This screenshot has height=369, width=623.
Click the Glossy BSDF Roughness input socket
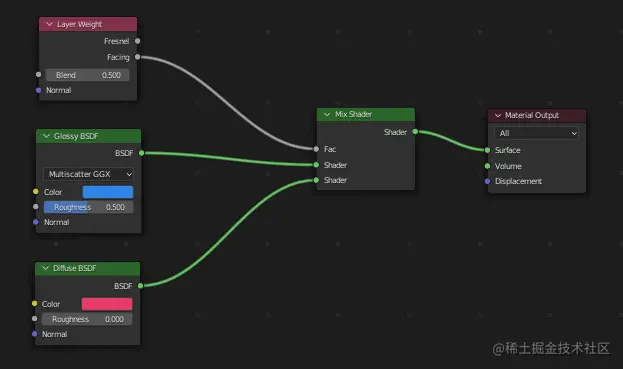36,207
